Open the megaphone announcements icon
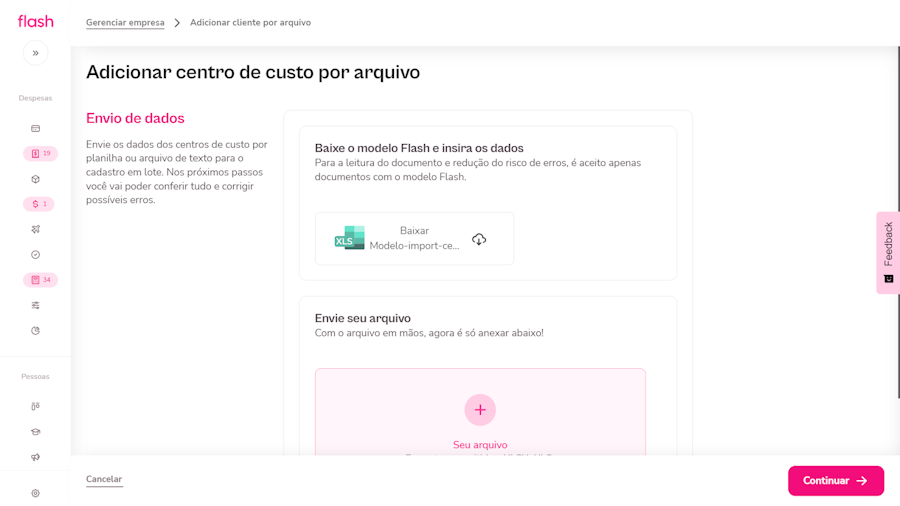 (36, 457)
